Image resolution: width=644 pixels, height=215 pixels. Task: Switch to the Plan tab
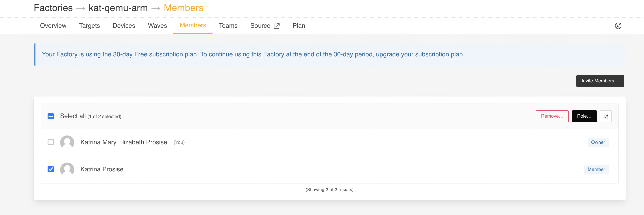point(299,26)
